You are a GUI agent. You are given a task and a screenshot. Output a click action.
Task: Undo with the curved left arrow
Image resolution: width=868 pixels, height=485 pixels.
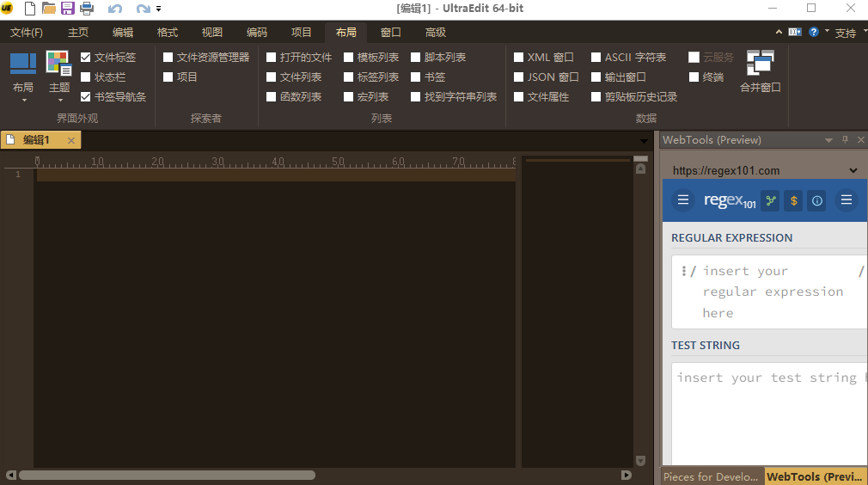click(115, 9)
